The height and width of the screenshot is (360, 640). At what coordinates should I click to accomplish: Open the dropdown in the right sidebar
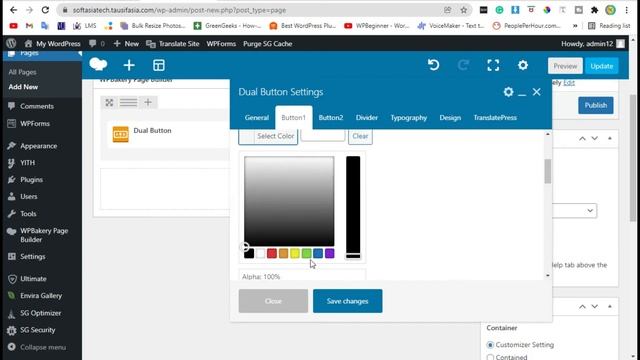coord(575,211)
